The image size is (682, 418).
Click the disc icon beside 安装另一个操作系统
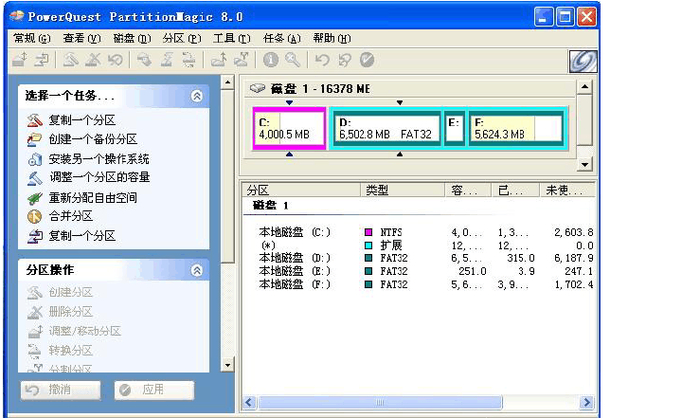[35, 159]
